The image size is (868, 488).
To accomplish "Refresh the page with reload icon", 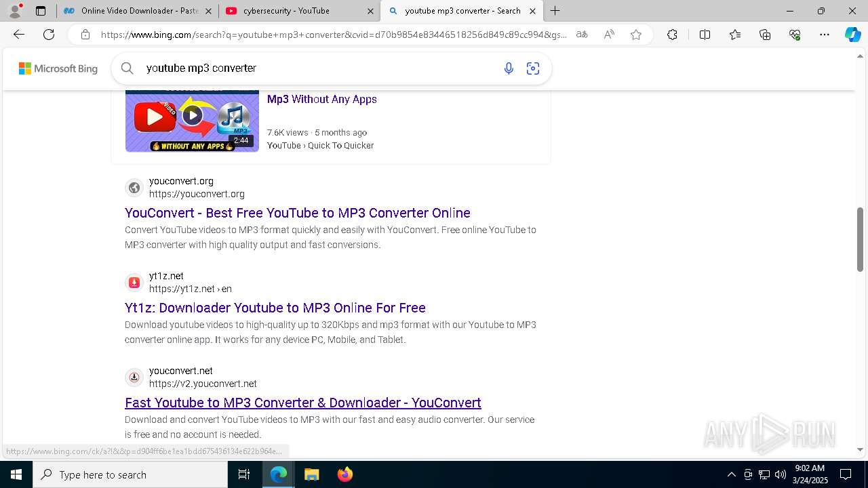I will click(x=49, y=35).
